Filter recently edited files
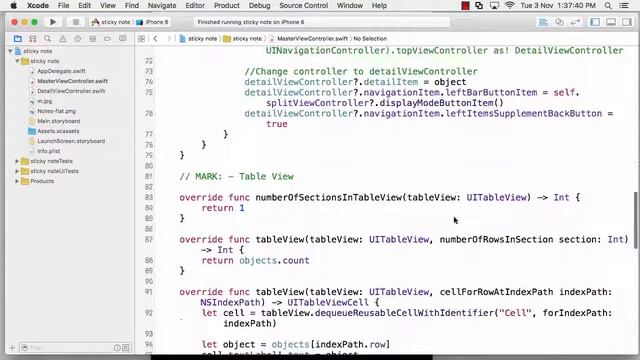 [117, 348]
